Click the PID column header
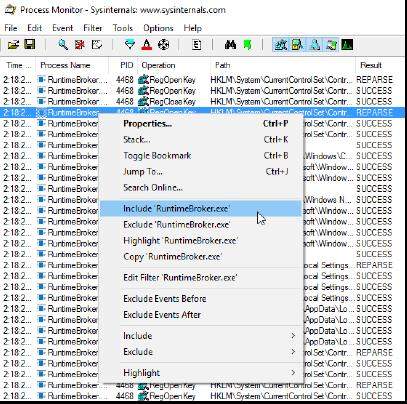The image size is (407, 404). pos(123,65)
